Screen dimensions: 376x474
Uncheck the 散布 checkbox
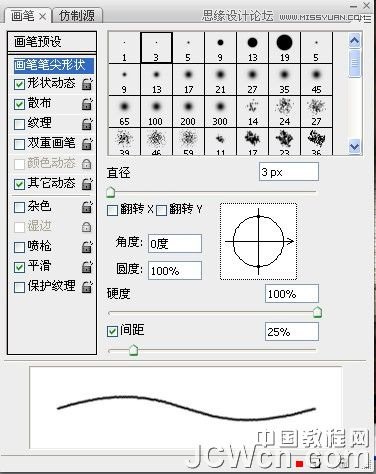tap(19, 104)
